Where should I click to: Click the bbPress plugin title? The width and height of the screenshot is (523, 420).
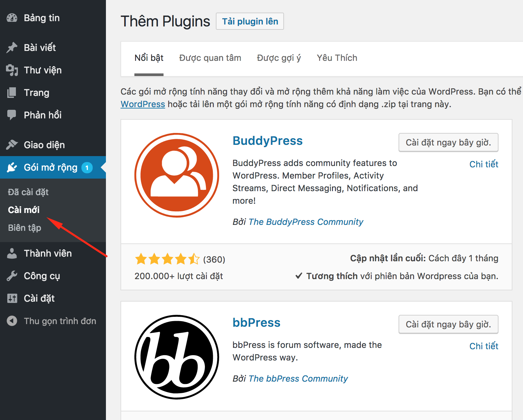(257, 323)
